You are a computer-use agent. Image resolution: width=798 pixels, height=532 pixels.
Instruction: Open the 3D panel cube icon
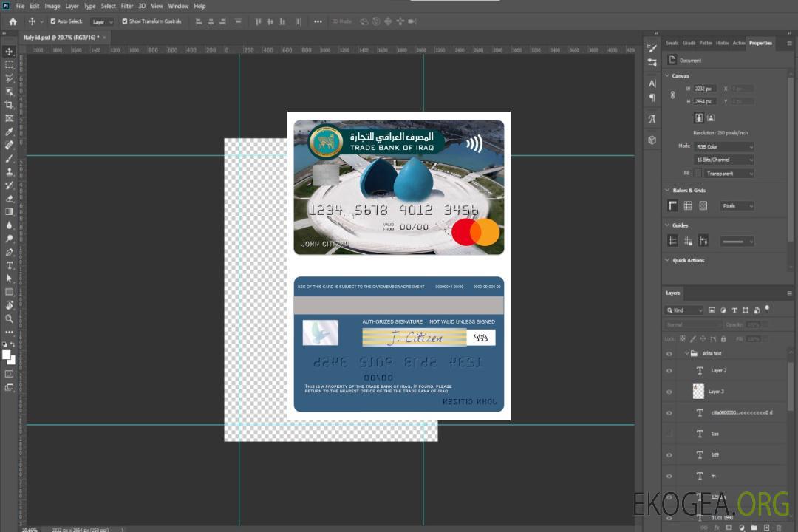pos(652,140)
